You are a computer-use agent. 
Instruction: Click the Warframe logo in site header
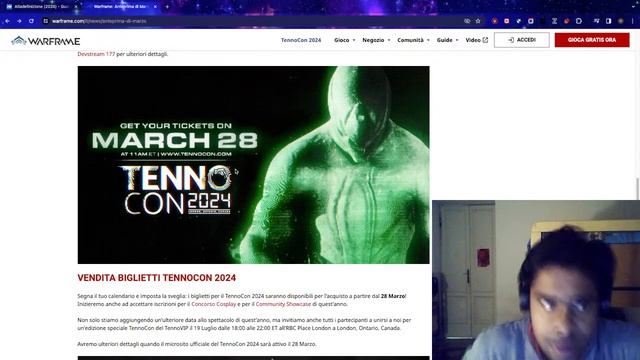pos(45,41)
